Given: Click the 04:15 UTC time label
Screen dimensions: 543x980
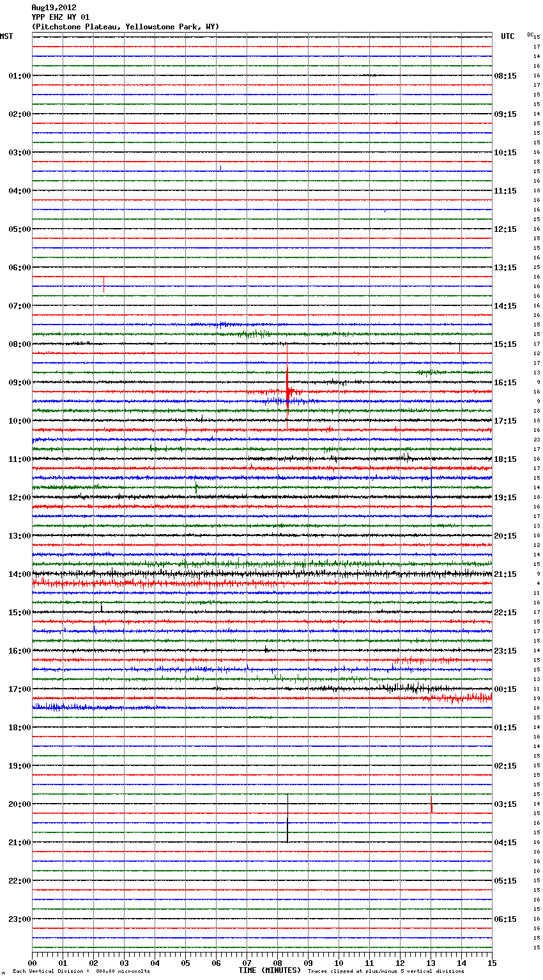Looking at the screenshot, I should pos(505,843).
